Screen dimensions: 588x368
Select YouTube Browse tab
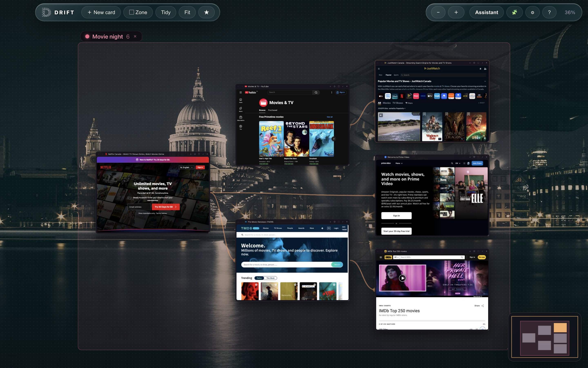point(262,110)
